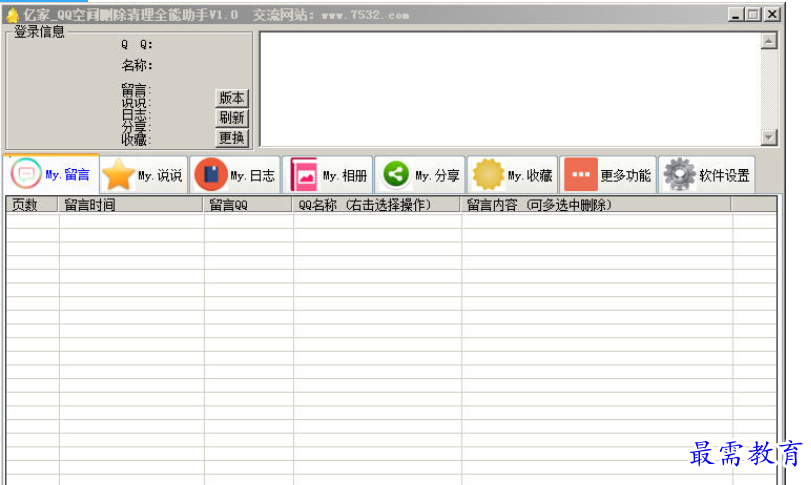Click the app bell icon in title bar
Image resolution: width=811 pixels, height=485 pixels.
point(12,15)
